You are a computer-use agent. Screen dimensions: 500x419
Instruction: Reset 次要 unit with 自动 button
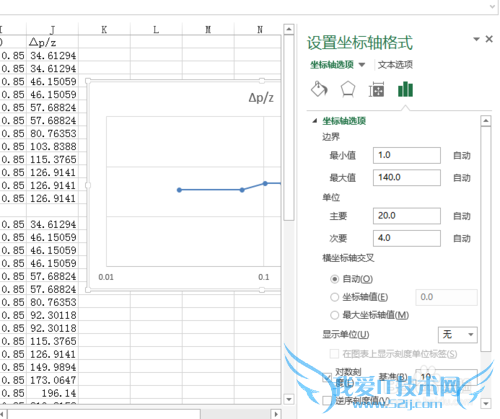click(x=462, y=238)
